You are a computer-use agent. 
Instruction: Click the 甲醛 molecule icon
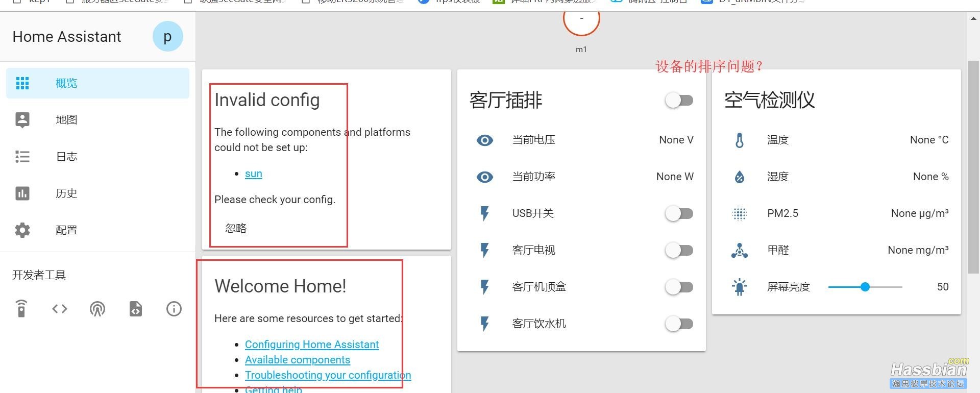click(740, 251)
